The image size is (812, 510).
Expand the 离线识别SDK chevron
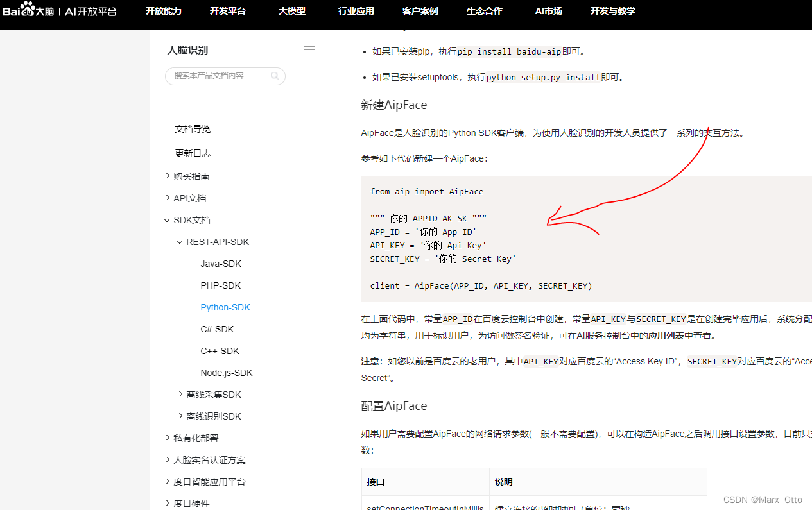(180, 416)
